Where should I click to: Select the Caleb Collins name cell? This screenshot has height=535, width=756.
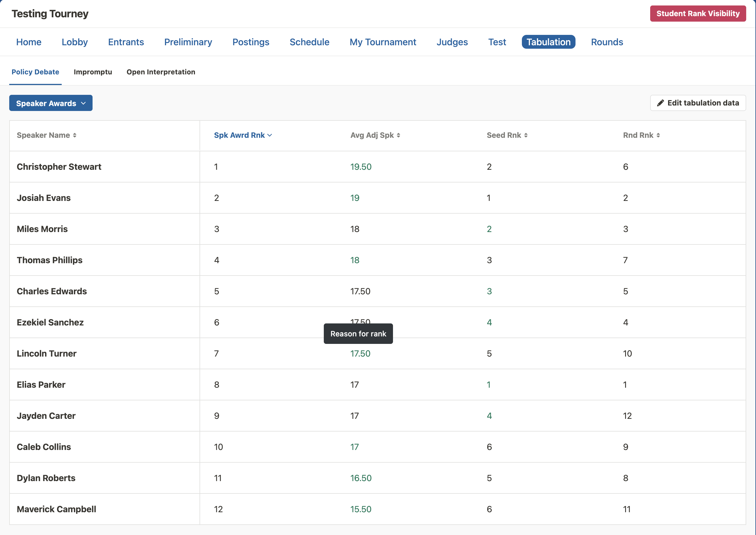tap(104, 447)
